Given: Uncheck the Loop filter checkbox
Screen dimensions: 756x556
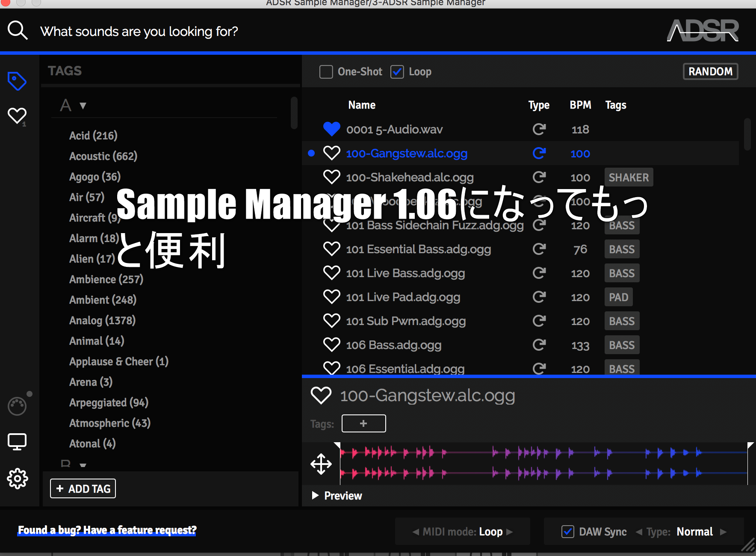Looking at the screenshot, I should [x=397, y=72].
